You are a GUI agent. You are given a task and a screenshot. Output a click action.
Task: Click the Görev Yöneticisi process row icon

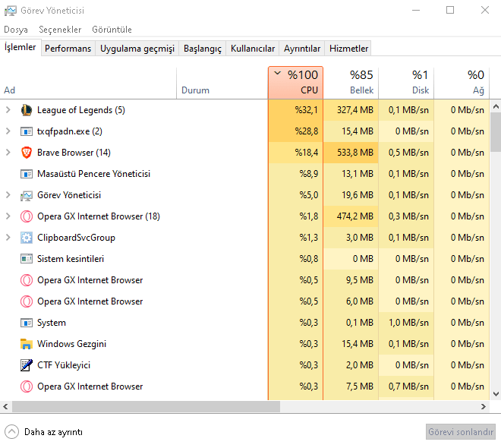[27, 196]
